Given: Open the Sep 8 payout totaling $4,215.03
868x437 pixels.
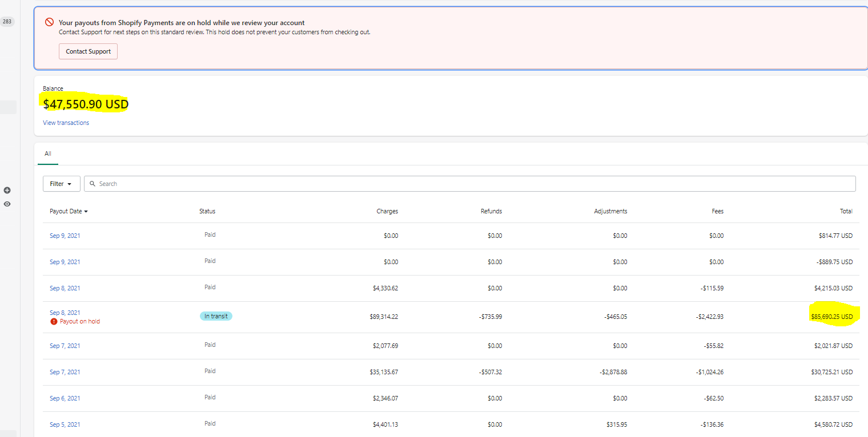Looking at the screenshot, I should (x=65, y=288).
